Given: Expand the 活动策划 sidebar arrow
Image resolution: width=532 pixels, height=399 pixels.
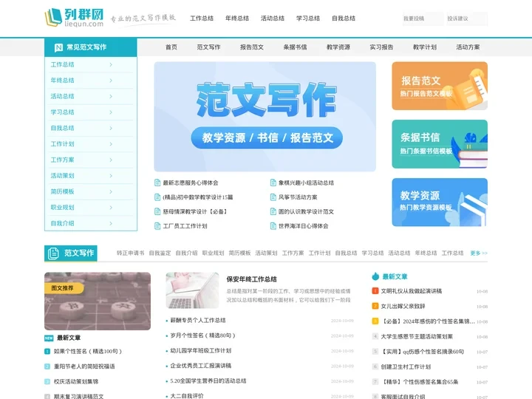Looking at the screenshot, I should point(111,176).
